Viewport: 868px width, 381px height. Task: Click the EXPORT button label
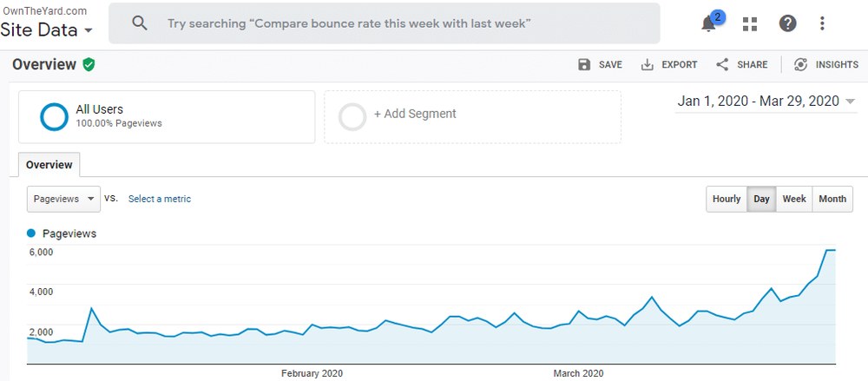pyautogui.click(x=680, y=65)
